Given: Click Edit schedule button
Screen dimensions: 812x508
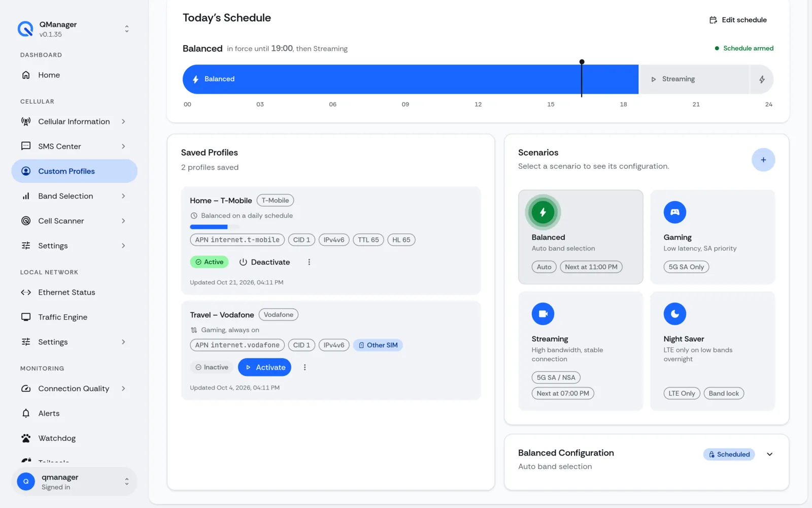Looking at the screenshot, I should pyautogui.click(x=738, y=20).
